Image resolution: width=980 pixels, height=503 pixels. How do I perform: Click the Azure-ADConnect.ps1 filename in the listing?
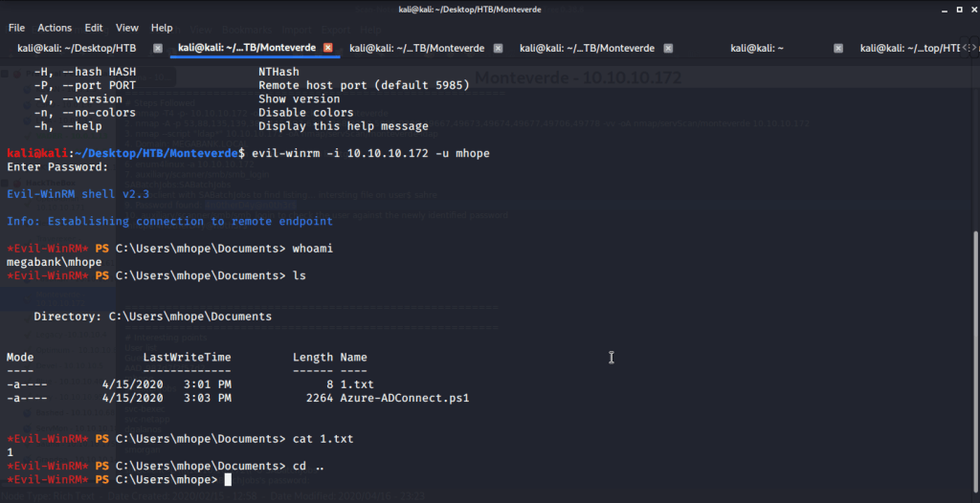(x=405, y=398)
